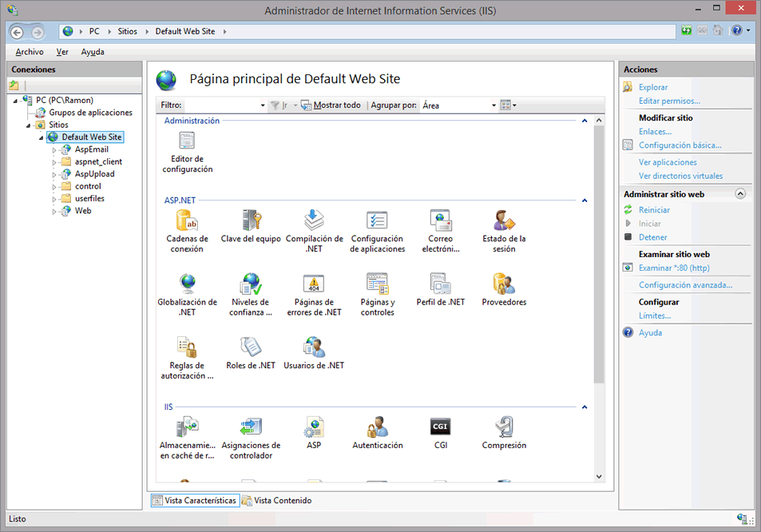Collapse Administrar sitio web section
Screen dimensions: 761x532
click(x=740, y=193)
